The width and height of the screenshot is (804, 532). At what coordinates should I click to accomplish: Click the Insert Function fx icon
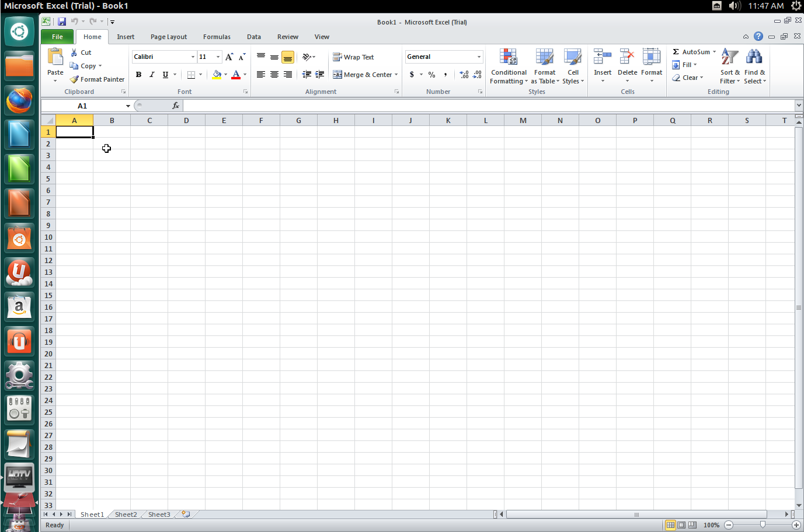175,106
